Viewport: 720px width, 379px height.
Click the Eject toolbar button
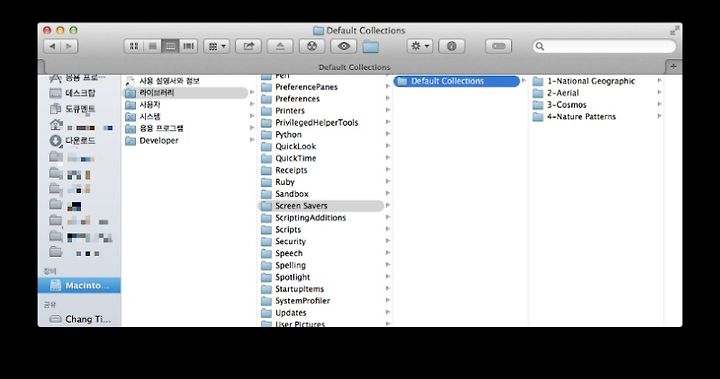click(x=280, y=46)
